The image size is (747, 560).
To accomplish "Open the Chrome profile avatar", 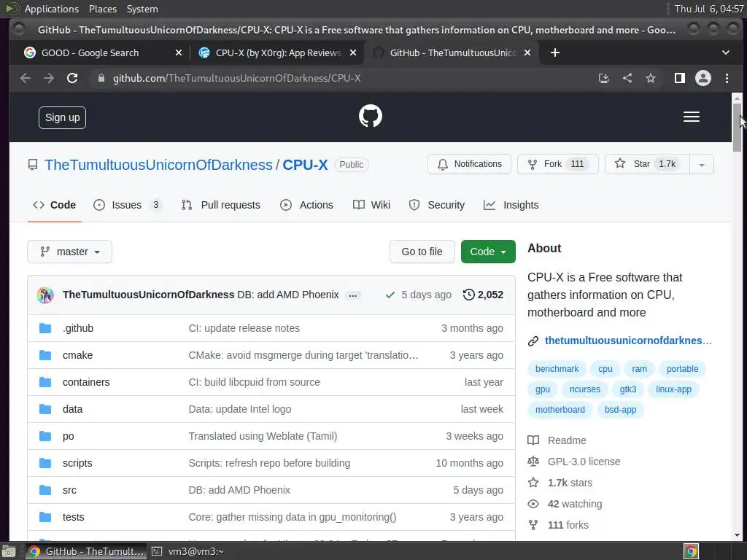I will pos(703,78).
